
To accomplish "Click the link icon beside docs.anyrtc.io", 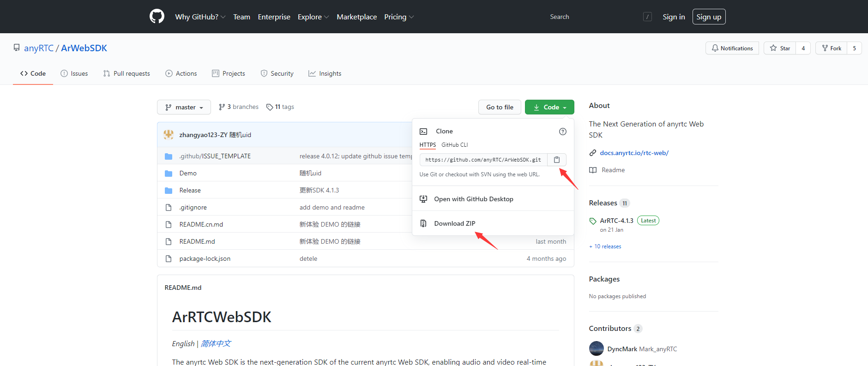I will pyautogui.click(x=593, y=153).
